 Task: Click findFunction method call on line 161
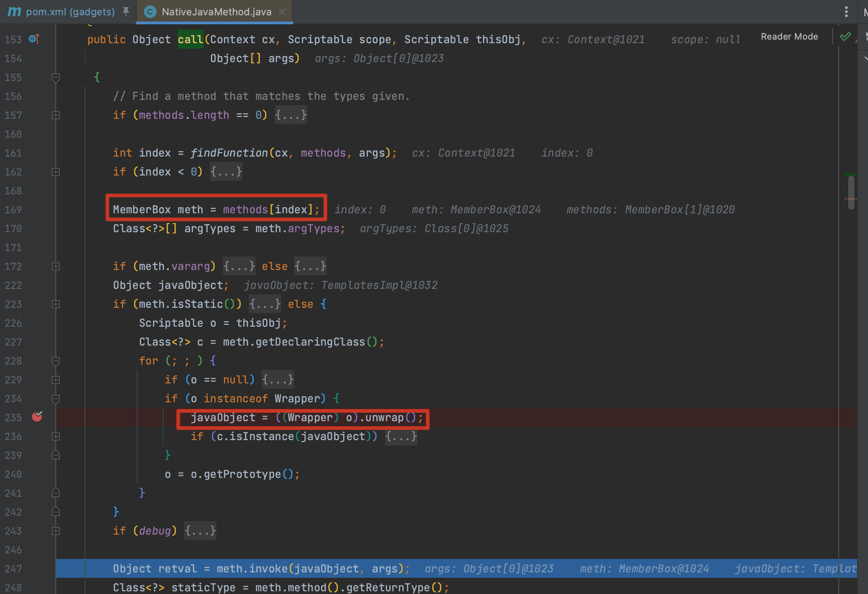click(x=229, y=153)
